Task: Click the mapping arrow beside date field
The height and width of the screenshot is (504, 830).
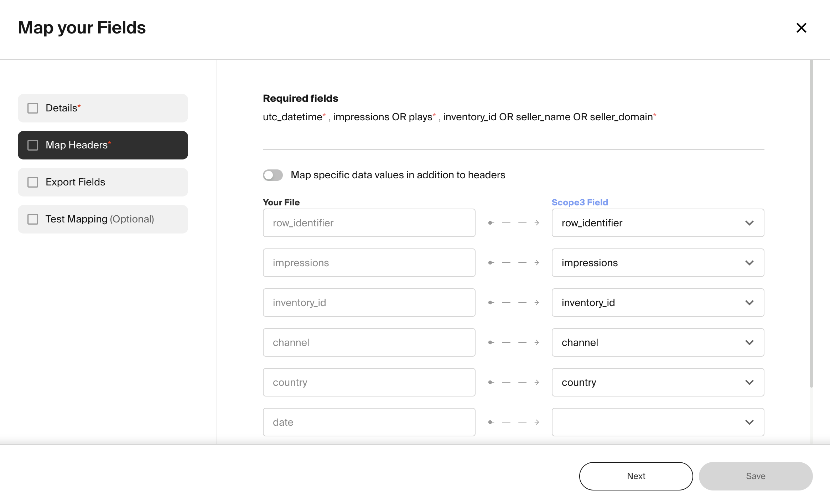Action: point(513,422)
